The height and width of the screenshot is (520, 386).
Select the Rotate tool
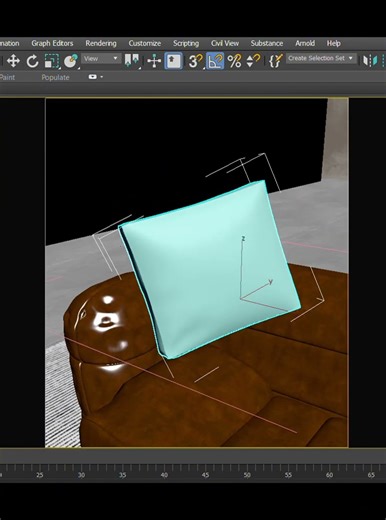[32, 61]
